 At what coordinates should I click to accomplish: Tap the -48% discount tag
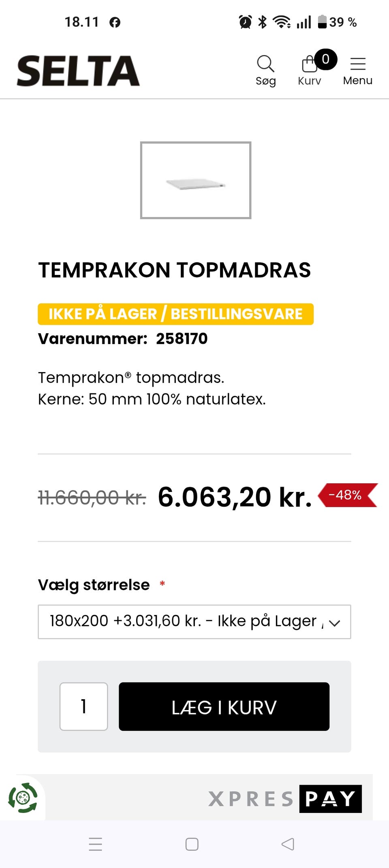click(x=346, y=495)
